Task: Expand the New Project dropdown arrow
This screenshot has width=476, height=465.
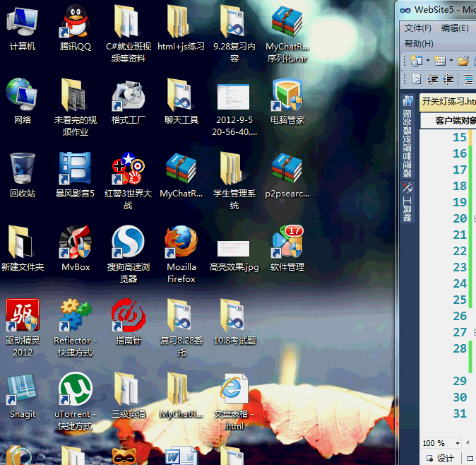Action: coord(428,61)
